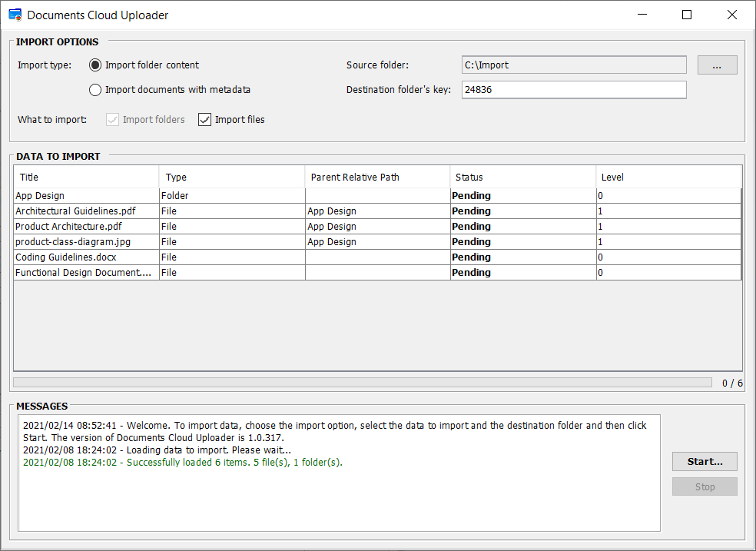
Task: Sort by the Status column header
Action: point(522,178)
